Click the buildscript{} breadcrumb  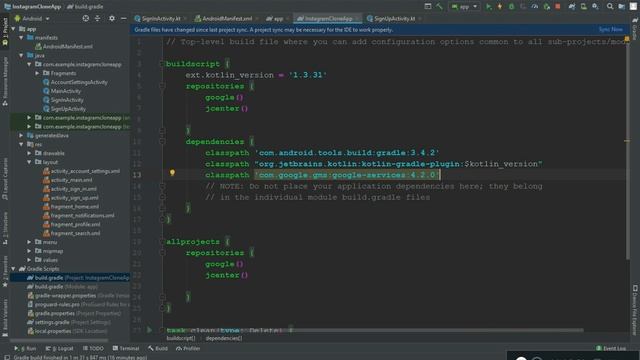click(181, 338)
